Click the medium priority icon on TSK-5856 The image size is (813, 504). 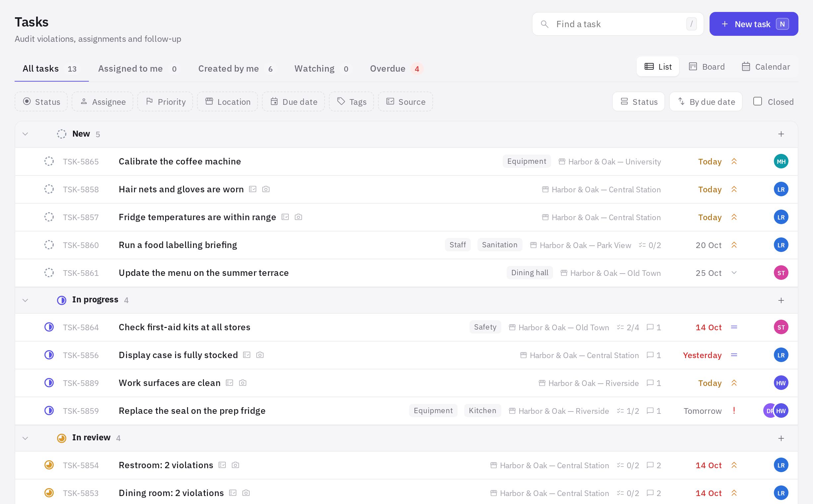pyautogui.click(x=734, y=355)
